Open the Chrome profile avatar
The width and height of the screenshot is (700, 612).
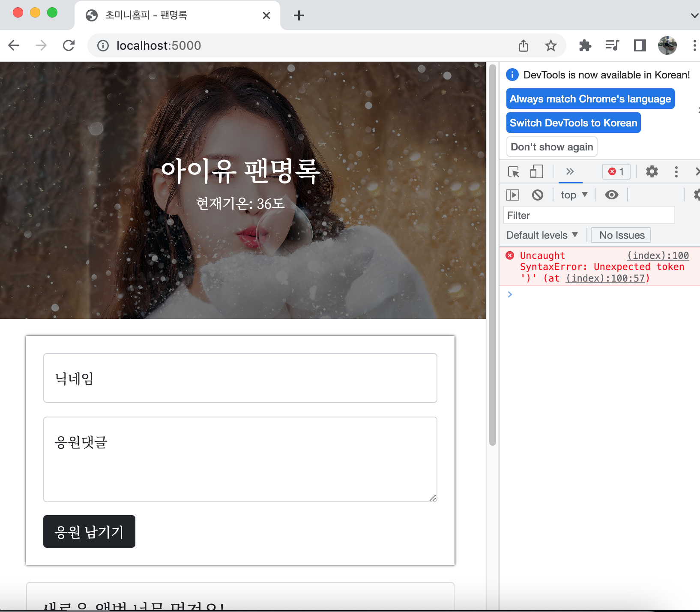pos(667,45)
